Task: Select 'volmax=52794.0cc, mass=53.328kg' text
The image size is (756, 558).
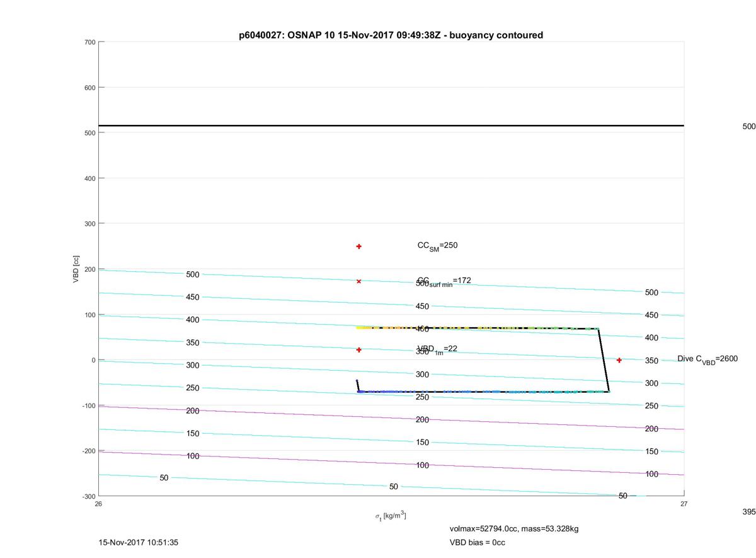Action: 514,528
